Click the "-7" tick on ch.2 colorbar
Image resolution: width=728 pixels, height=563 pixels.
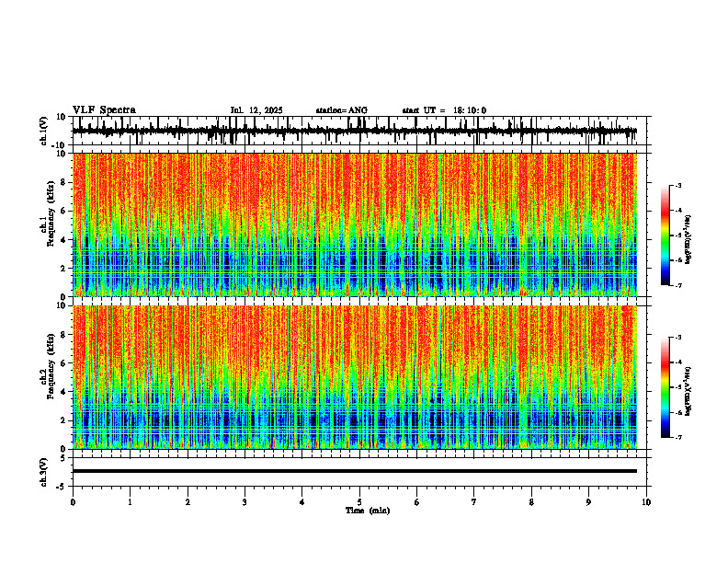677,438
